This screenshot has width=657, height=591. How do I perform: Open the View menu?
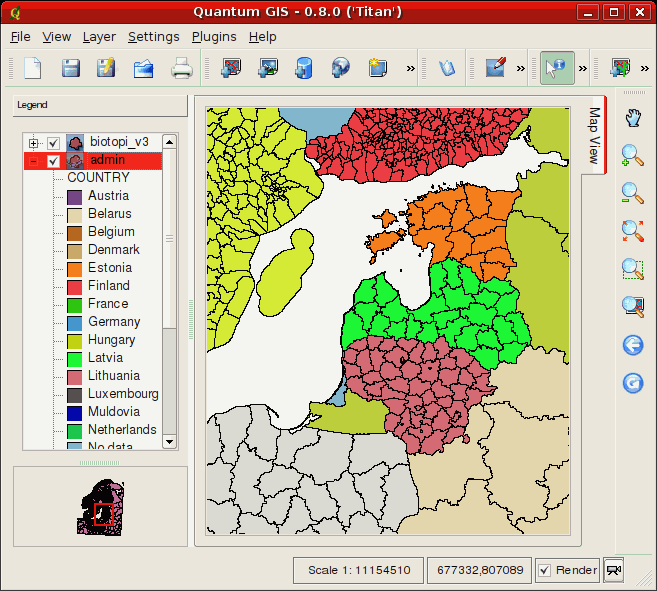pos(57,37)
